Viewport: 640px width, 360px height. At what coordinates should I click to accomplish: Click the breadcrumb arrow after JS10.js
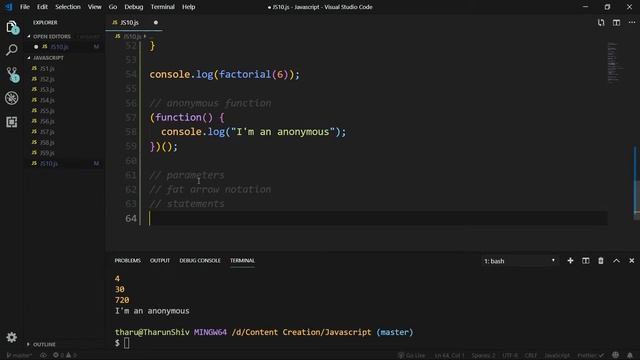pos(145,36)
